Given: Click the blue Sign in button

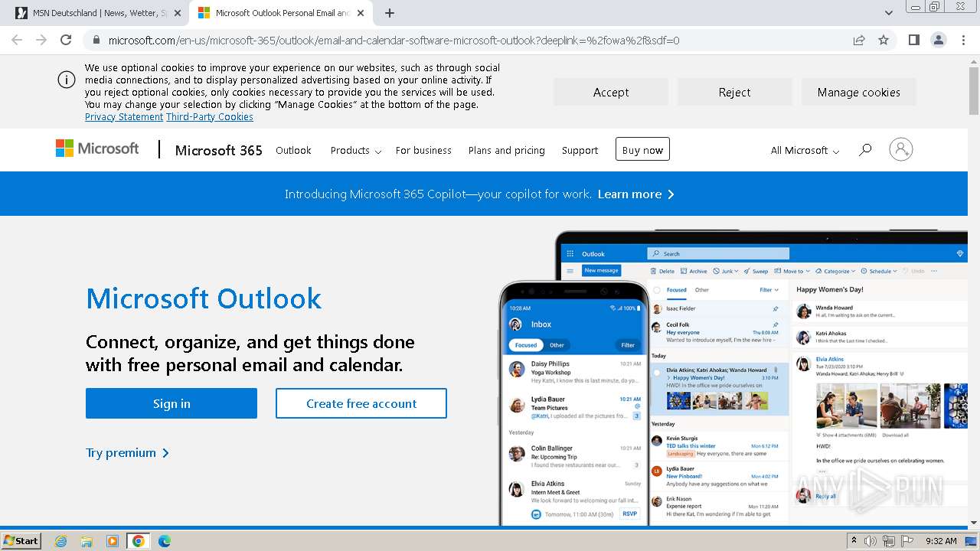Looking at the screenshot, I should (x=171, y=403).
